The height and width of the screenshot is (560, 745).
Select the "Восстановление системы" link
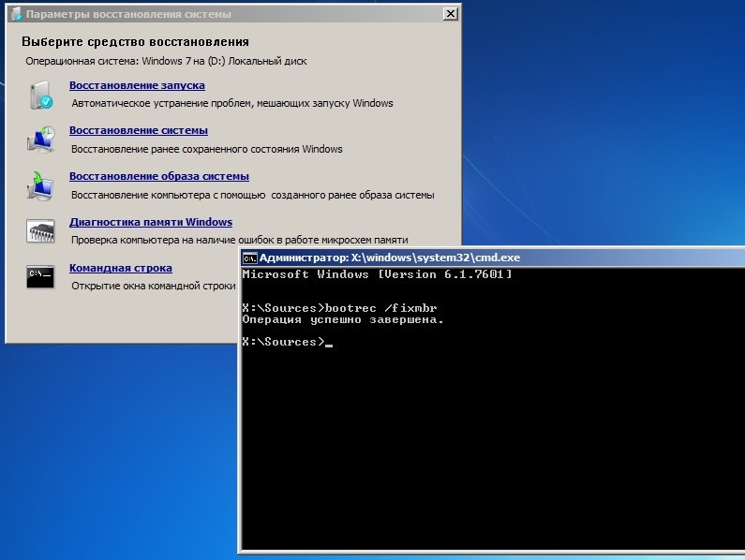pos(139,130)
